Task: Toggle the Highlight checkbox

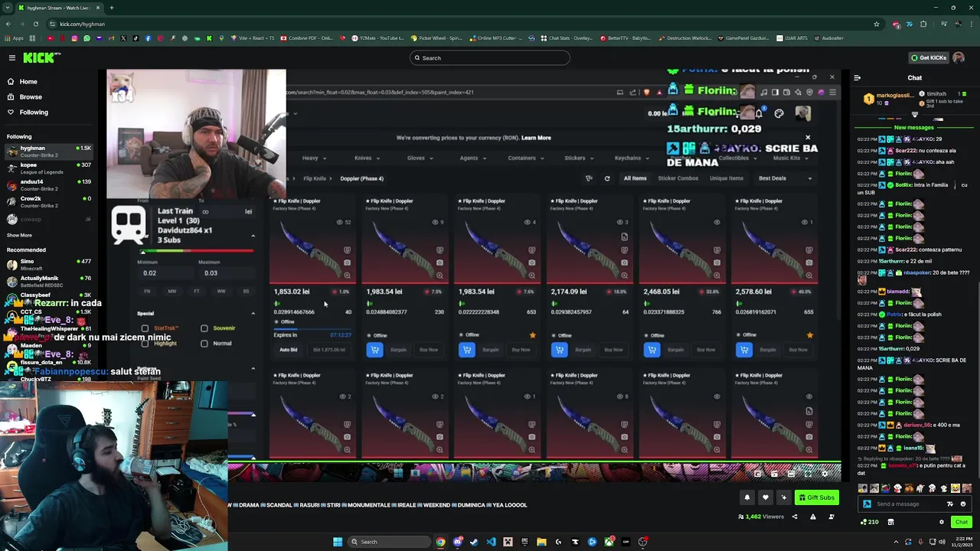Action: (145, 344)
